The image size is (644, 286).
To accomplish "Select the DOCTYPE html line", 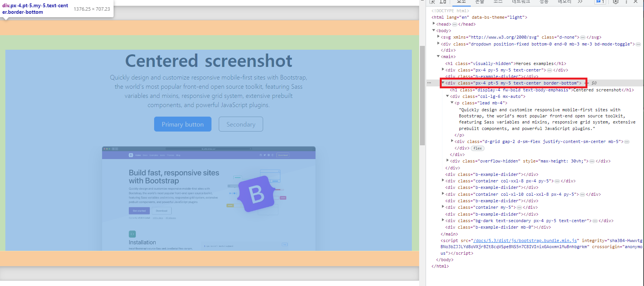I will [x=450, y=11].
